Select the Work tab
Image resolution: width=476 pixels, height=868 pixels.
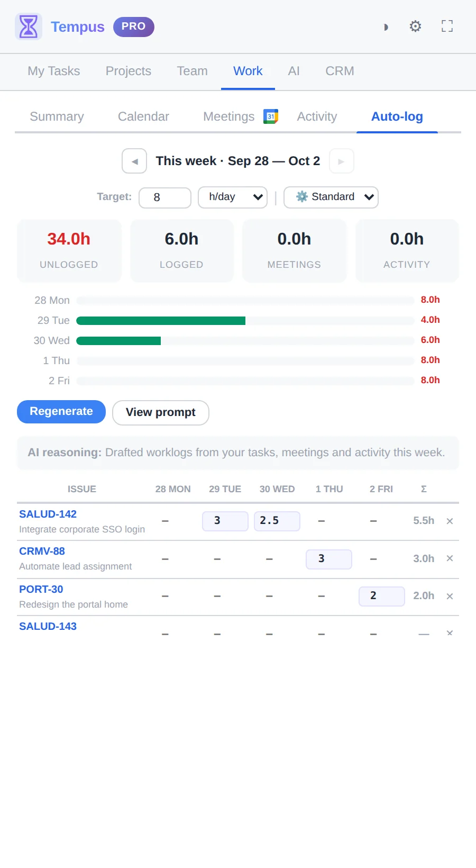point(248,71)
